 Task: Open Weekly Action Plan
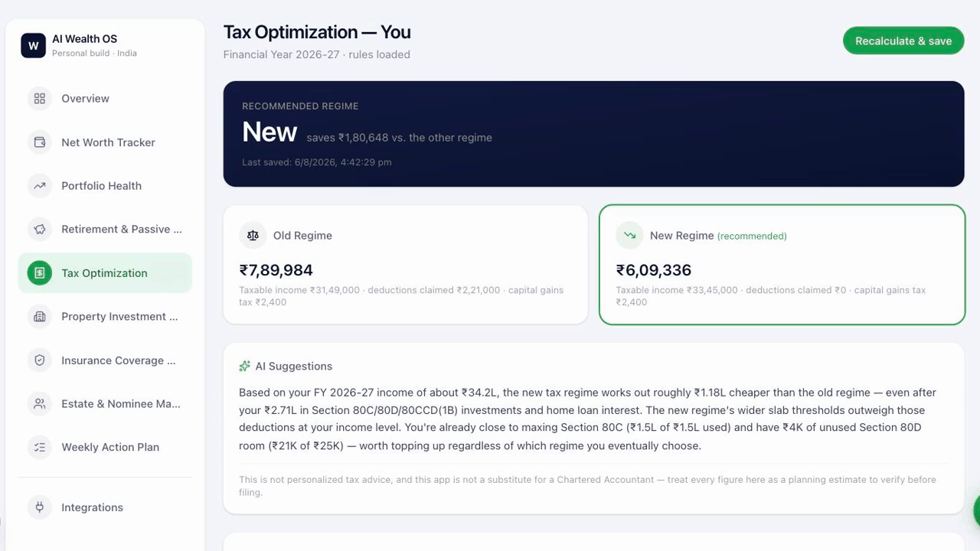click(x=105, y=447)
